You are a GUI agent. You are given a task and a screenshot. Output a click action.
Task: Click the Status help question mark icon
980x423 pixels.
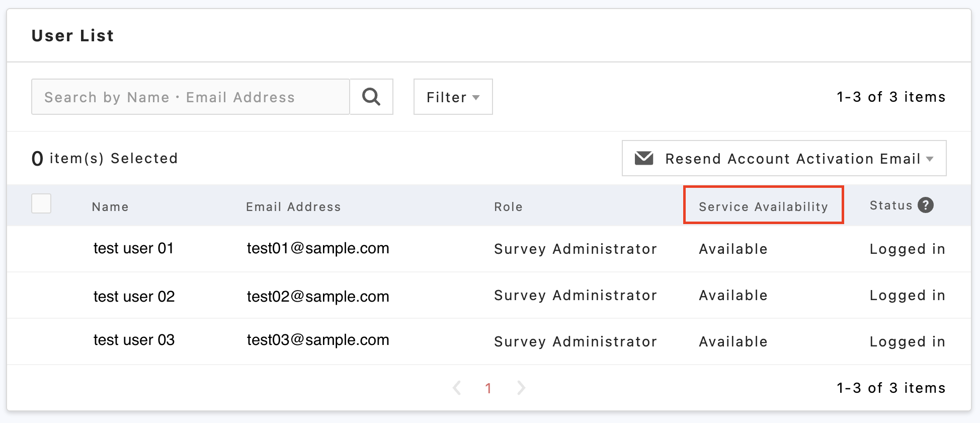925,205
